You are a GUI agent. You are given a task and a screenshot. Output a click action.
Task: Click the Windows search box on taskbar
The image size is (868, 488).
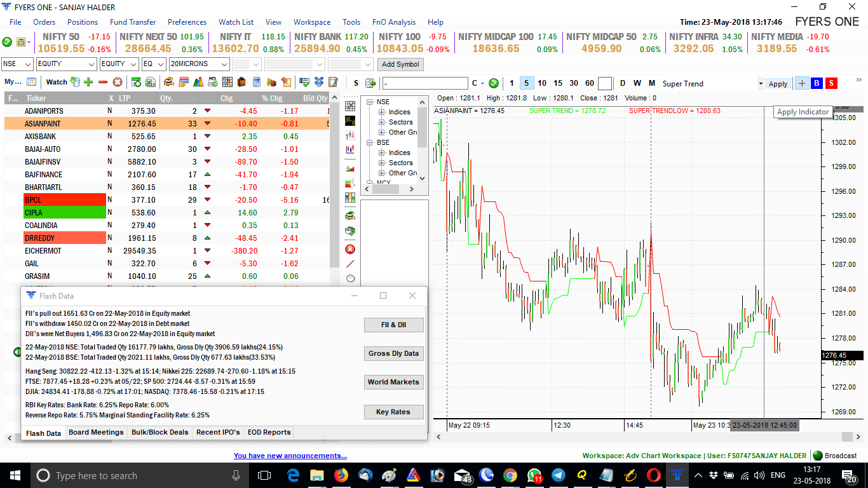(x=139, y=475)
